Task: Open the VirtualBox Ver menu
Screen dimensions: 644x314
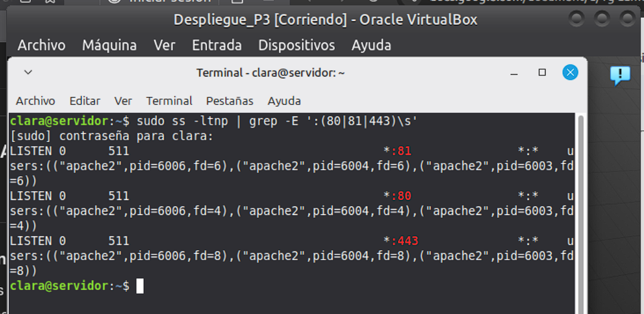Action: click(164, 45)
